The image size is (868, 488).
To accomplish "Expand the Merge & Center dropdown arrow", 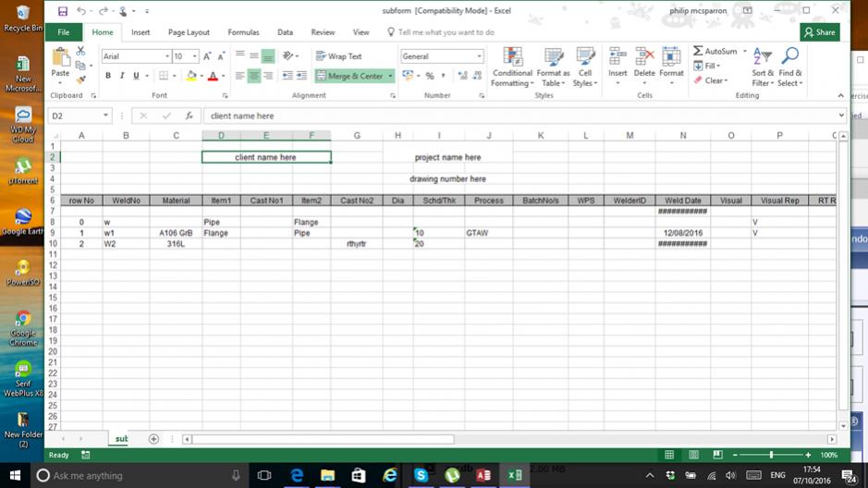I will coord(390,76).
